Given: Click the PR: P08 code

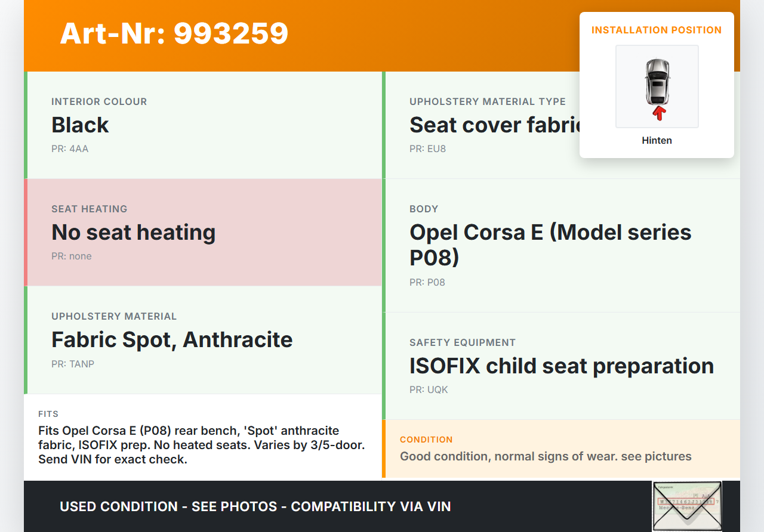Looking at the screenshot, I should [427, 283].
